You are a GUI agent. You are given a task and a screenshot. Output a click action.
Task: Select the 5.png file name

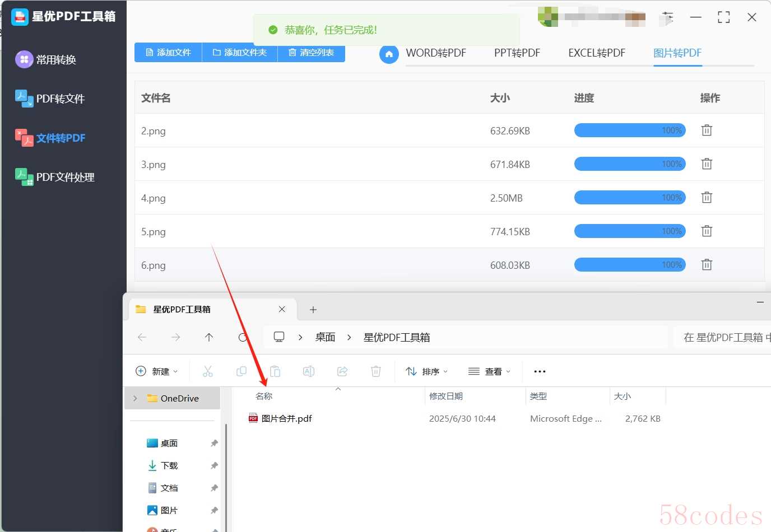tap(154, 232)
